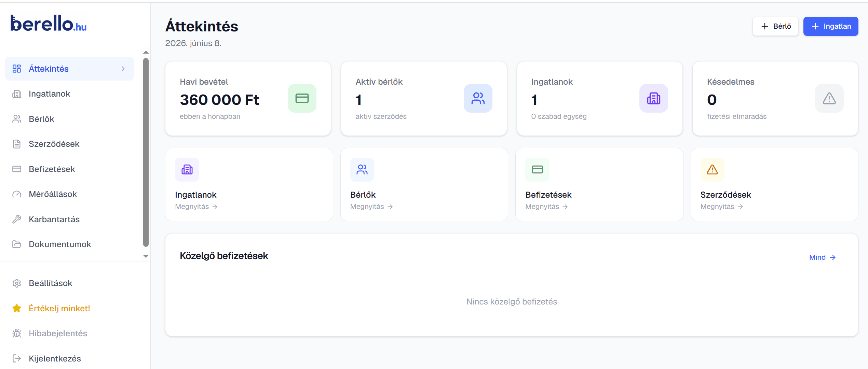Click Kijelentkezés to log out
This screenshot has width=868, height=369.
(x=70, y=358)
